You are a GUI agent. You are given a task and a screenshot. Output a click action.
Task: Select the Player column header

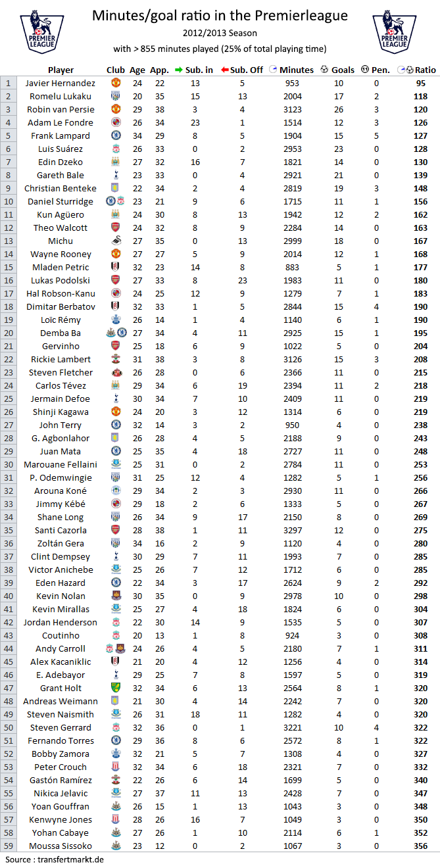(x=61, y=70)
